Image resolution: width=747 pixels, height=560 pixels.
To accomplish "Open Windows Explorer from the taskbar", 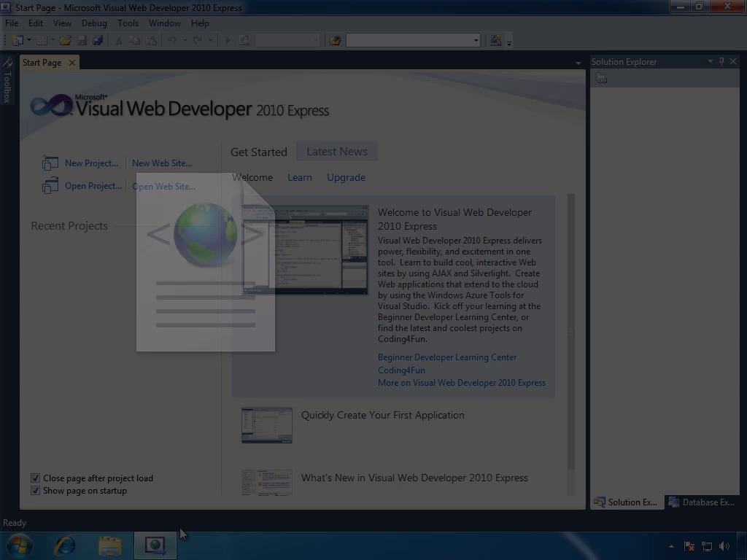I will [110, 545].
